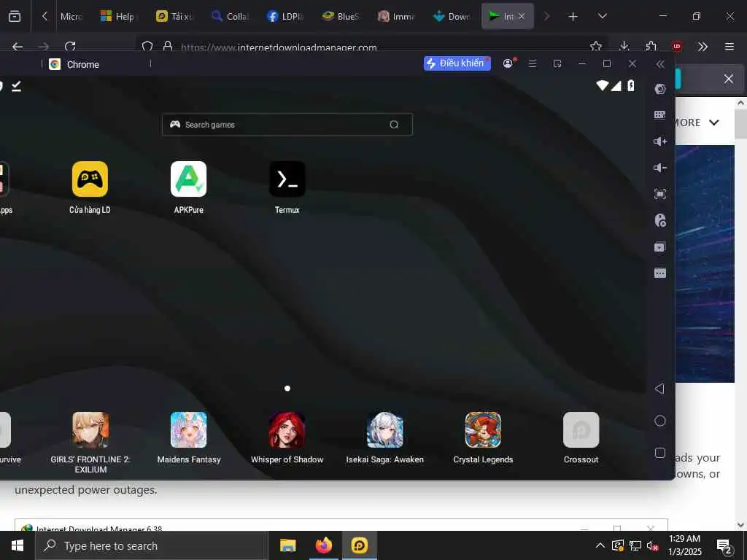This screenshot has width=747, height=560.
Task: Click the Android Wi-Fi status icon
Action: (x=602, y=86)
